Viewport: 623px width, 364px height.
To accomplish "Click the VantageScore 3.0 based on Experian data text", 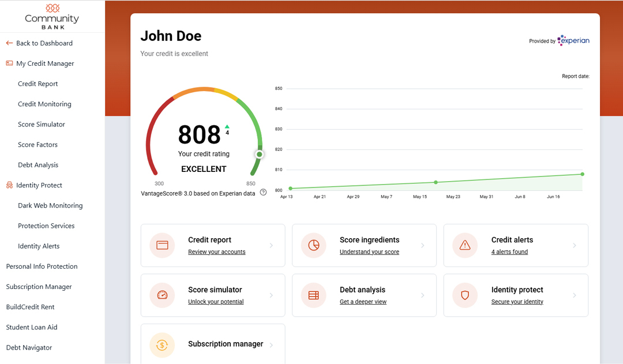I will click(198, 193).
